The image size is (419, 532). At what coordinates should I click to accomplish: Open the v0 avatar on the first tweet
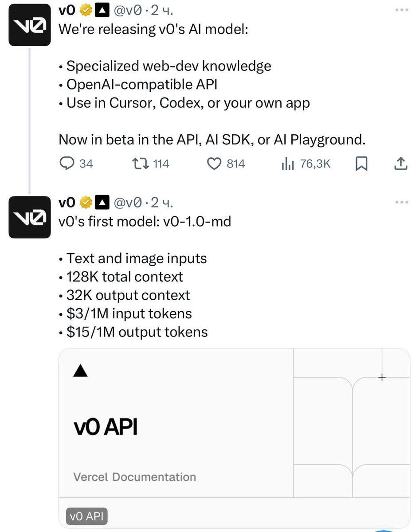point(30,25)
